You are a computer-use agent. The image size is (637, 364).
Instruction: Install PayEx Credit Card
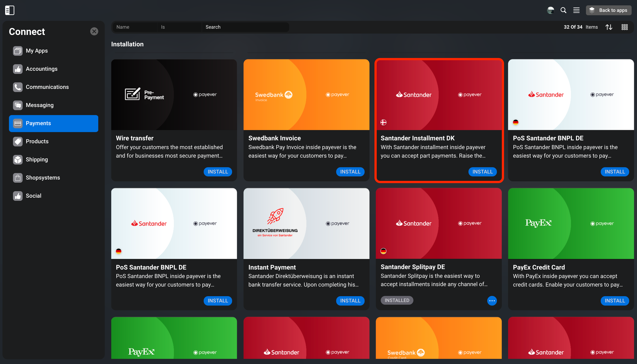tap(615, 300)
